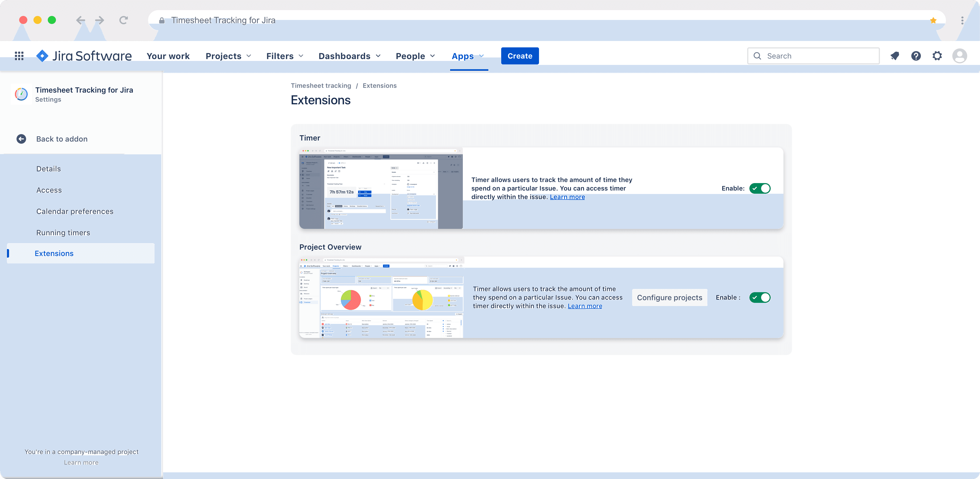Click the Jira Software logo
The width and height of the screenshot is (980, 479).
(x=84, y=56)
